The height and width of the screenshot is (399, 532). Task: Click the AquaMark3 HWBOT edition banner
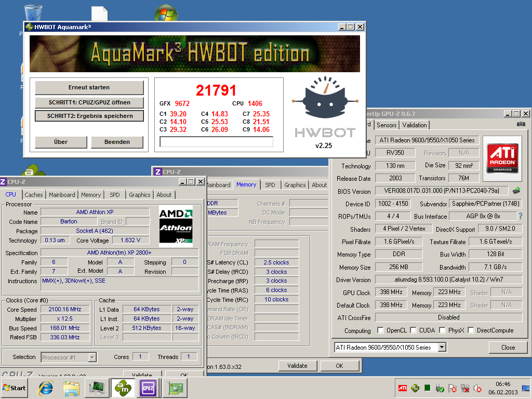(x=195, y=54)
